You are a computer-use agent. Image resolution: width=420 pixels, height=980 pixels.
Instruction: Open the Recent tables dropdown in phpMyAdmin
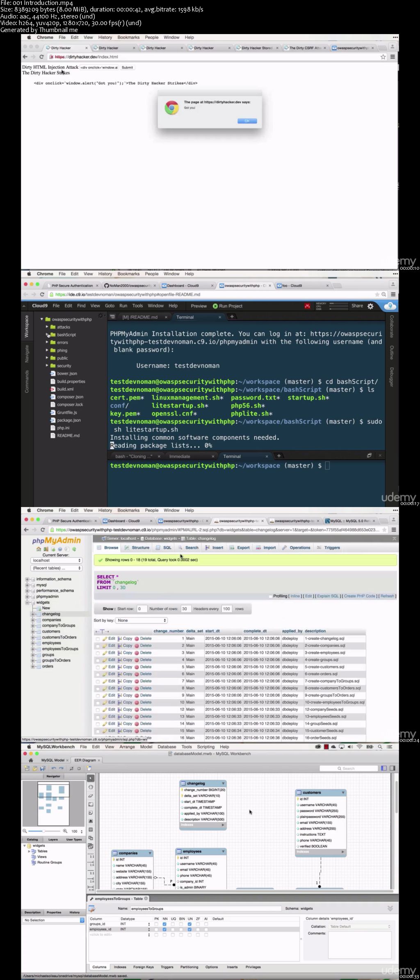[x=56, y=568]
